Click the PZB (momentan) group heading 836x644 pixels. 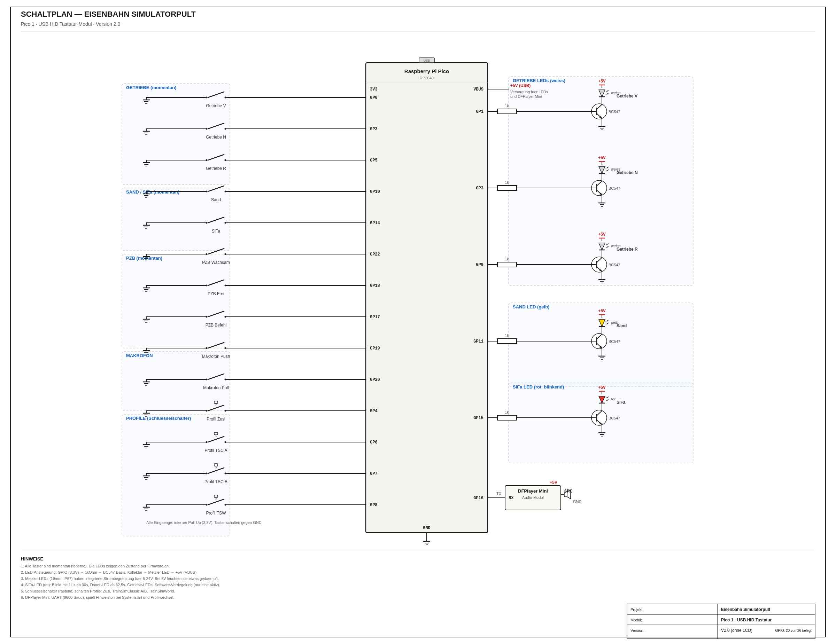click(x=144, y=258)
